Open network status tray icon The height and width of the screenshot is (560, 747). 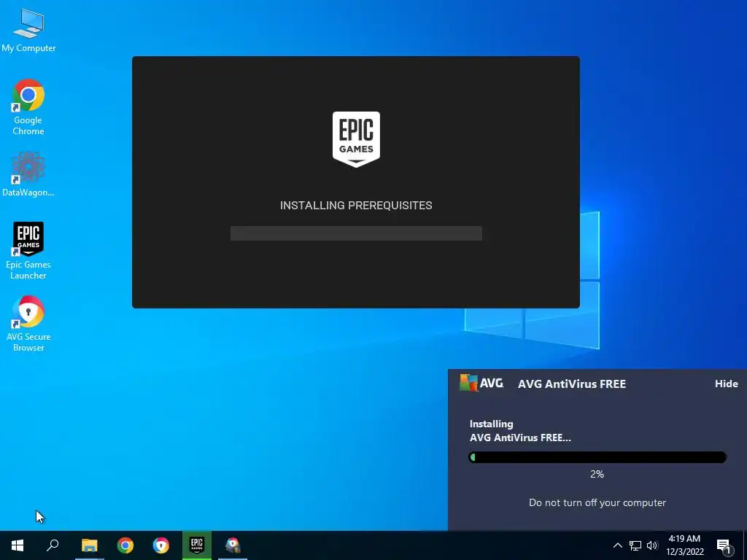click(x=635, y=545)
